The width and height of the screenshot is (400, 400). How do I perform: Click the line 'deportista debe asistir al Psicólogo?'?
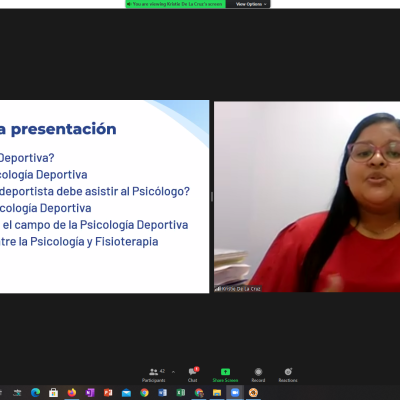(x=95, y=191)
